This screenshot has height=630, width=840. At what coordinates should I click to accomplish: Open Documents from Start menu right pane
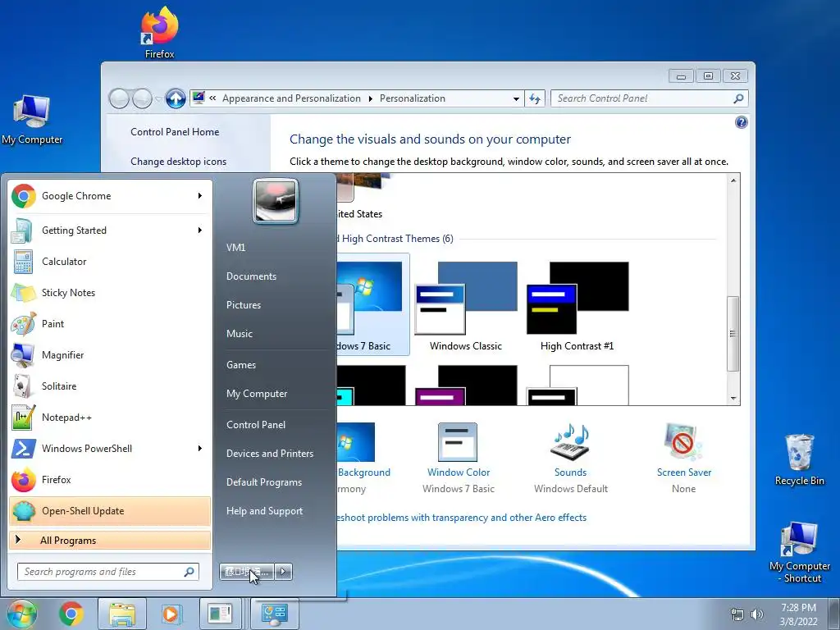[251, 276]
